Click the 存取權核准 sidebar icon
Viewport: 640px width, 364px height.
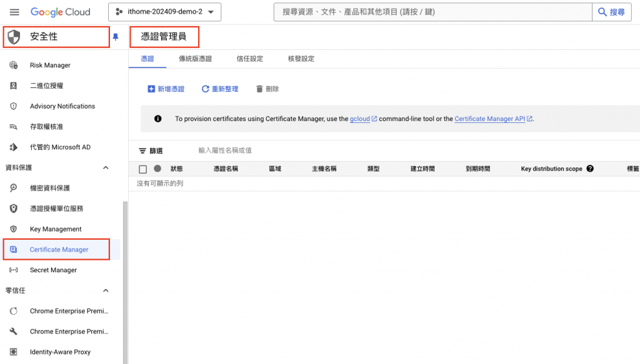pos(14,127)
